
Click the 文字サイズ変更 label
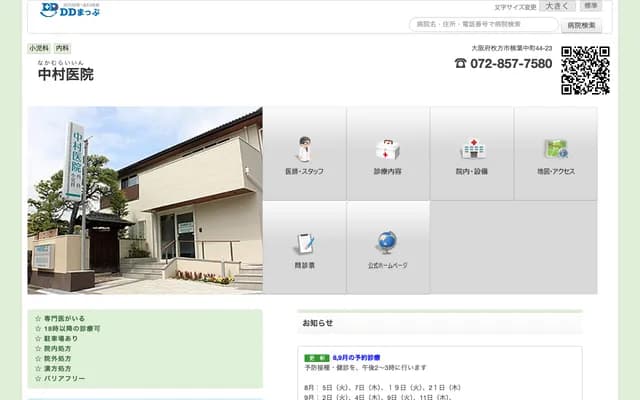tap(515, 7)
